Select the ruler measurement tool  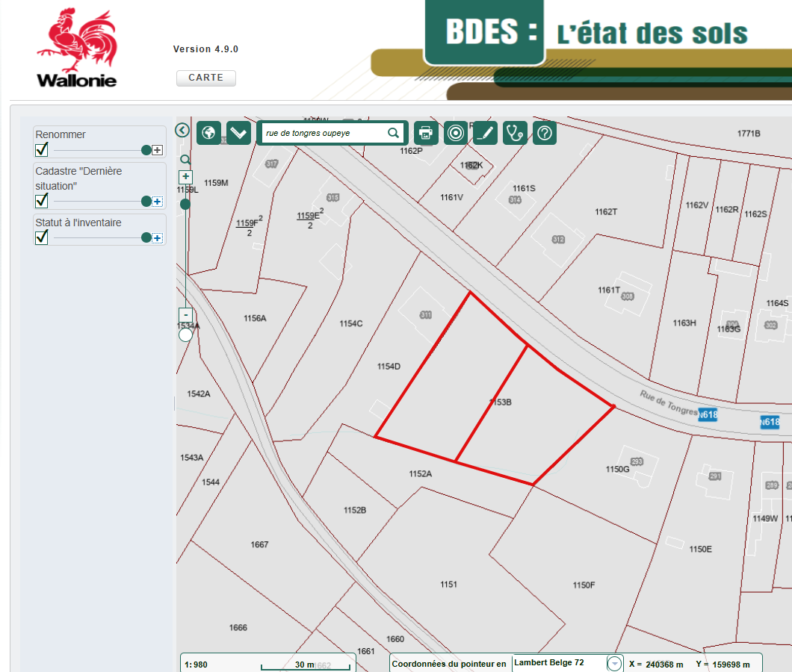tap(238, 133)
